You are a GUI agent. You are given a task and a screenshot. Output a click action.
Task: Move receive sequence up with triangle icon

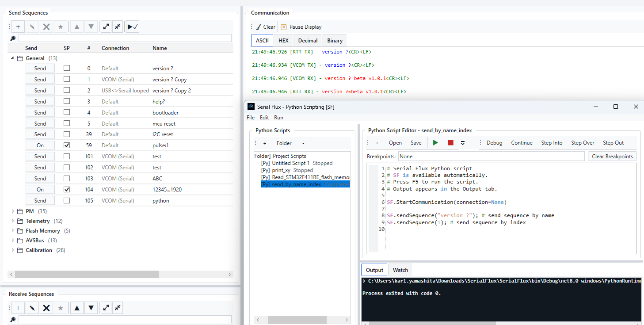coord(77,308)
